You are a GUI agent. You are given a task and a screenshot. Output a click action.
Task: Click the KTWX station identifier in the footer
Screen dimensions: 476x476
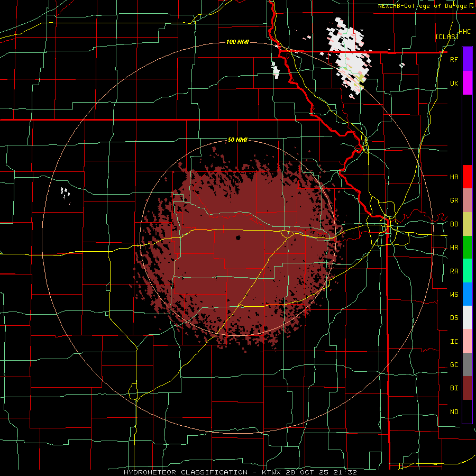(x=272, y=472)
